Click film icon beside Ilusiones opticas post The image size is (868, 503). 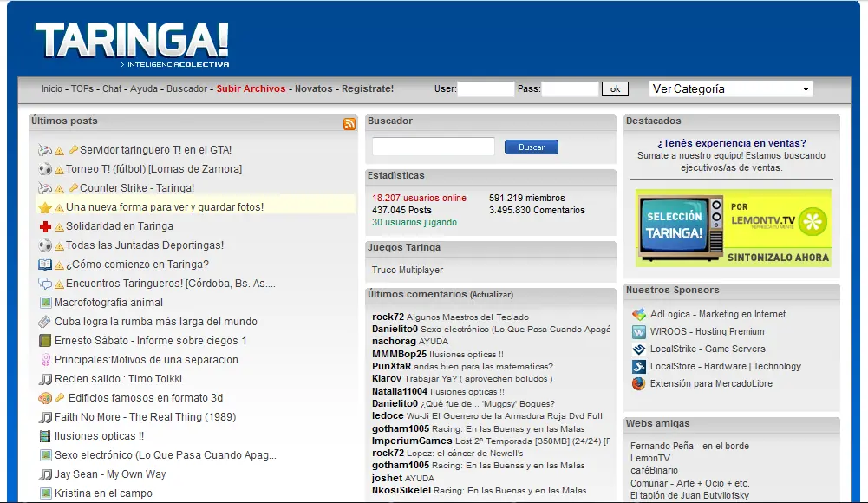point(45,436)
